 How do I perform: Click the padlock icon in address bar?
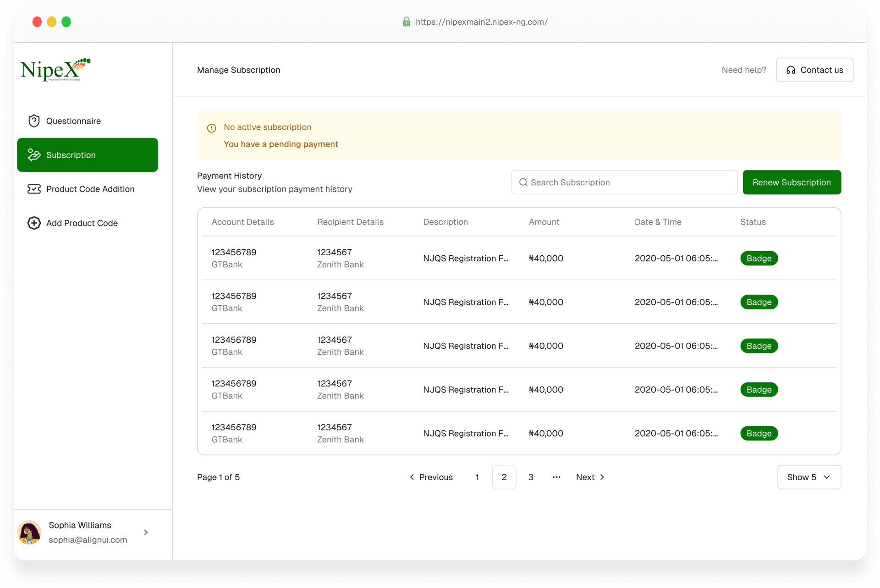406,22
